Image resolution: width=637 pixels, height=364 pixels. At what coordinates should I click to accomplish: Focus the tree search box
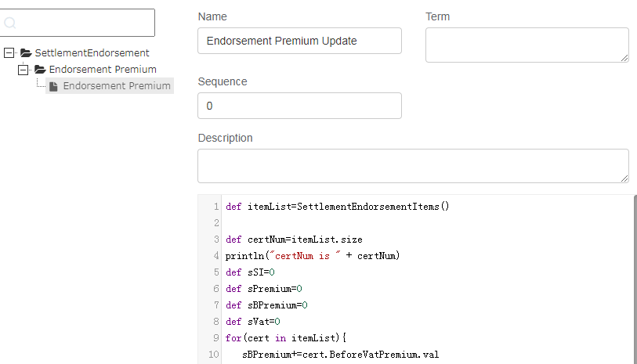pos(78,23)
